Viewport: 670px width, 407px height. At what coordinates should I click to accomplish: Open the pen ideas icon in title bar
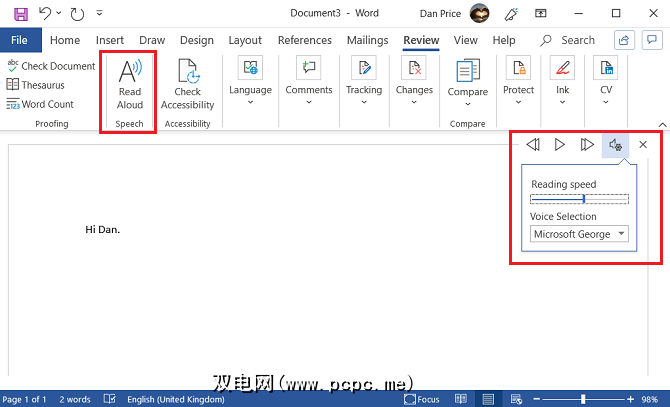(x=511, y=14)
